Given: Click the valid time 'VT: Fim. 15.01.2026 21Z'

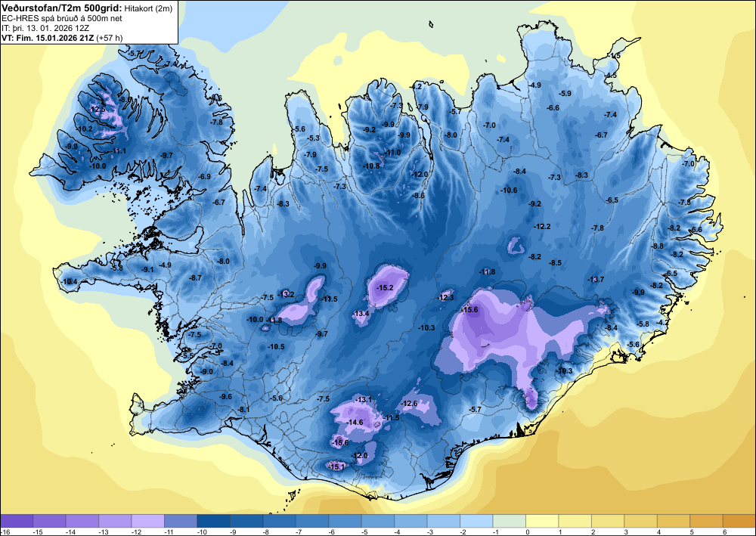Looking at the screenshot, I should [x=48, y=38].
